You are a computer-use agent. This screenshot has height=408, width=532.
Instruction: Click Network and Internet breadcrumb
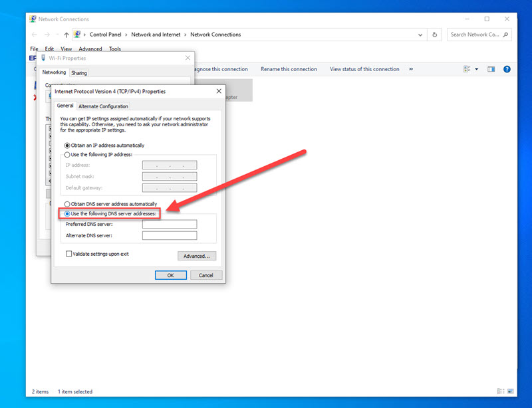(156, 35)
